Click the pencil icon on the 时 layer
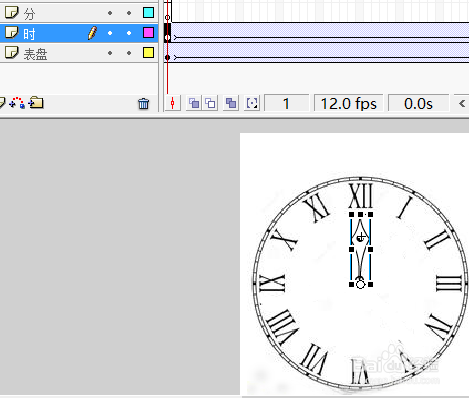Screen dimensions: 469x398 point(93,33)
